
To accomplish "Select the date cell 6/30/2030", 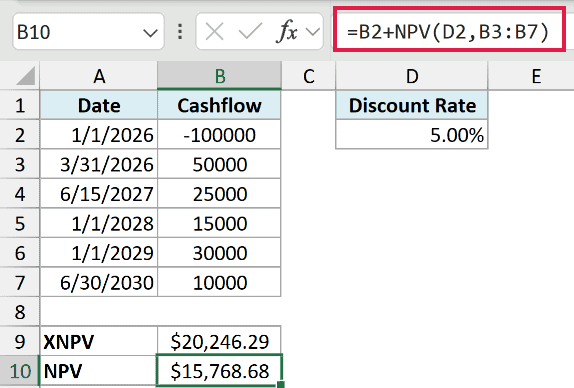I will (x=99, y=282).
